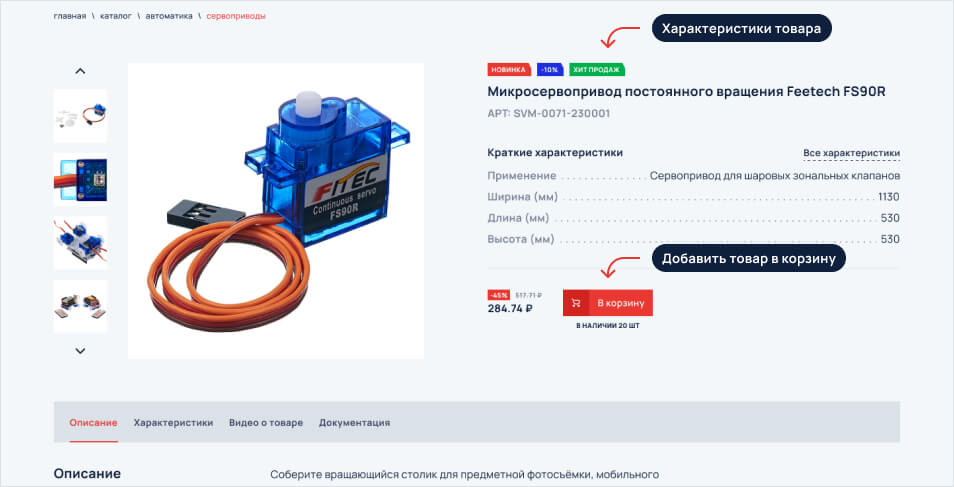The width and height of the screenshot is (954, 487).
Task: Go to главная breadcrumb link
Action: pos(70,16)
